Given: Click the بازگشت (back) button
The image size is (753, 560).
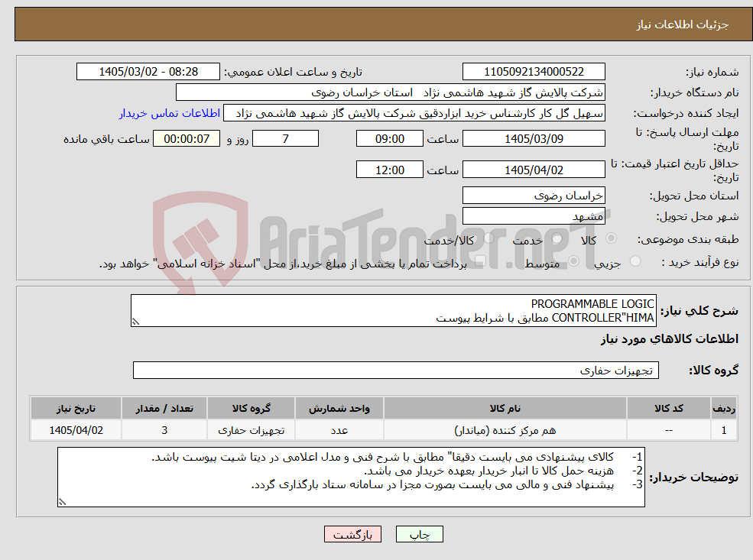Looking at the screenshot, I should pos(352,534).
